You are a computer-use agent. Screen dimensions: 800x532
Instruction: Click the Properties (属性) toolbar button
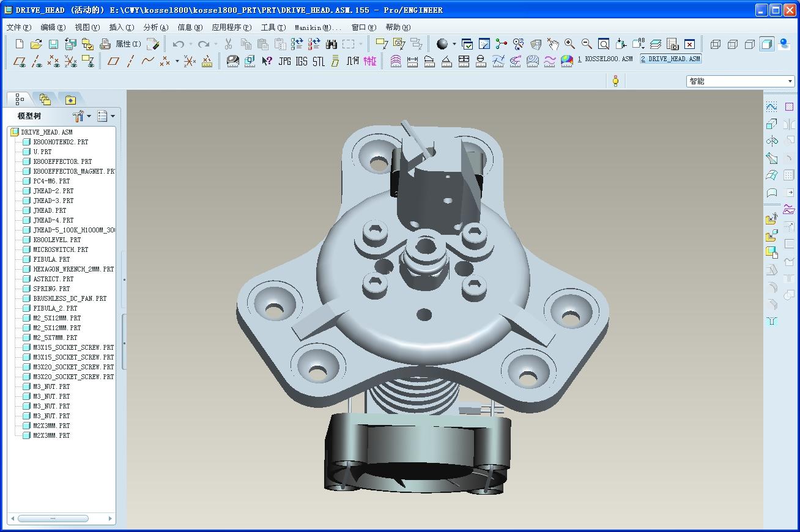128,44
